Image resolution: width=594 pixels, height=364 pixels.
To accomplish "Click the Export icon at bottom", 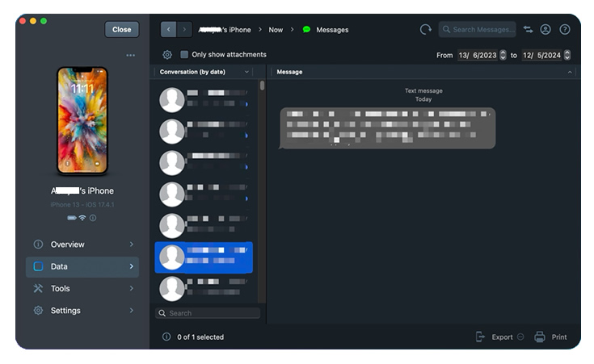I will coord(480,337).
